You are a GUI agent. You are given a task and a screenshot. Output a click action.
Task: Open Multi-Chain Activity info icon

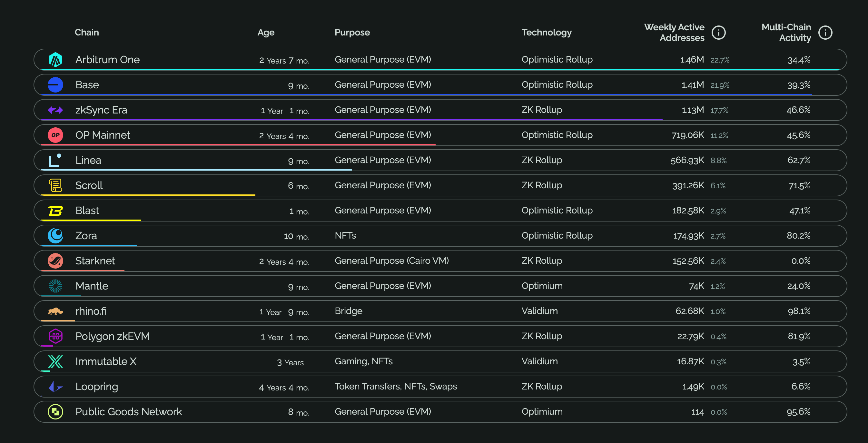(825, 33)
